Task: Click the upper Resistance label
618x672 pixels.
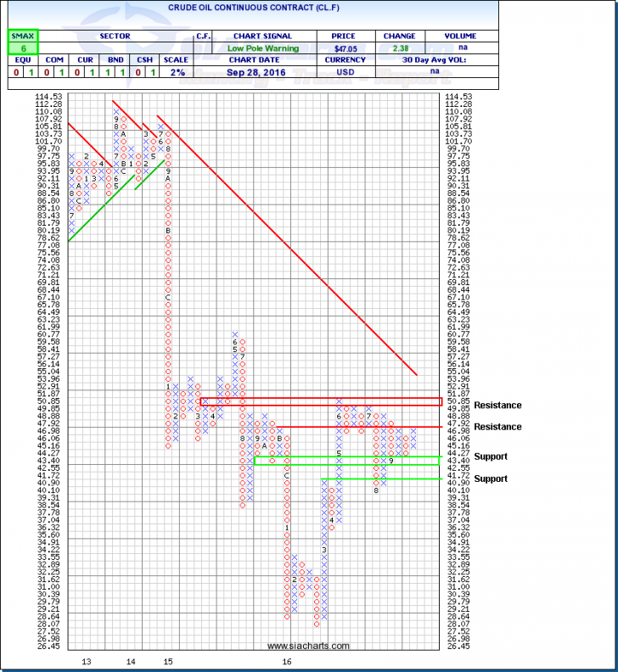Action: pos(497,406)
